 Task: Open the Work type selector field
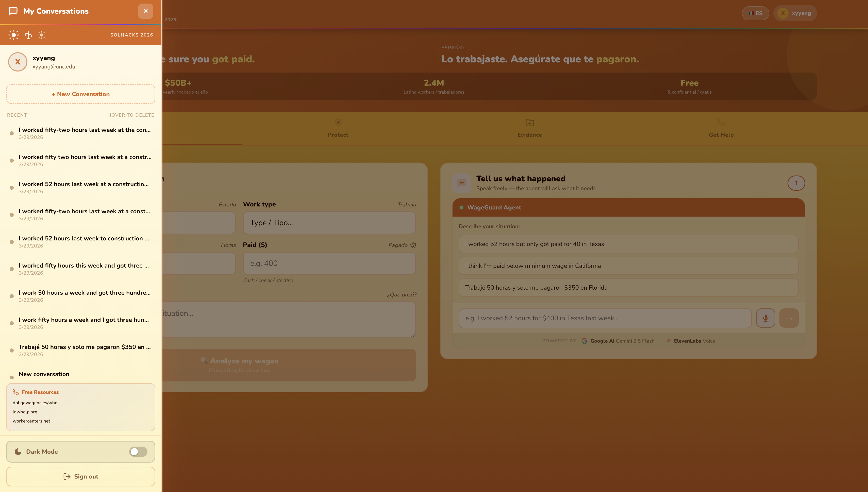(329, 223)
